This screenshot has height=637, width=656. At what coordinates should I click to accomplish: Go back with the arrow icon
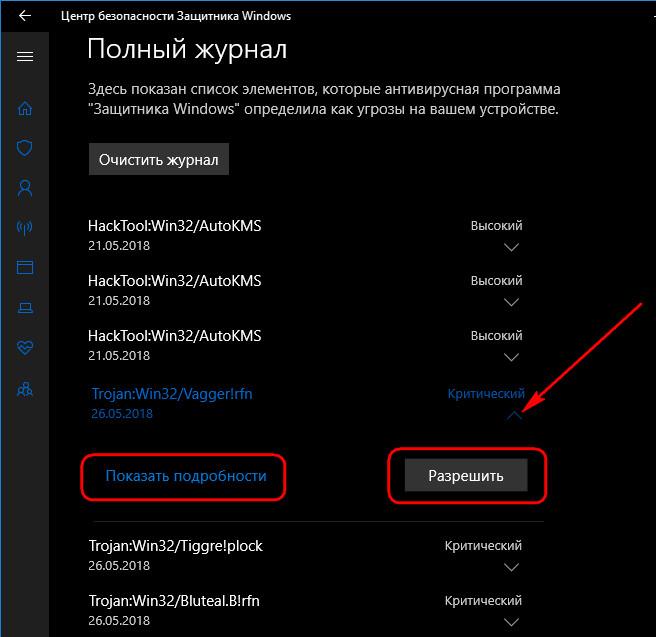(25, 16)
